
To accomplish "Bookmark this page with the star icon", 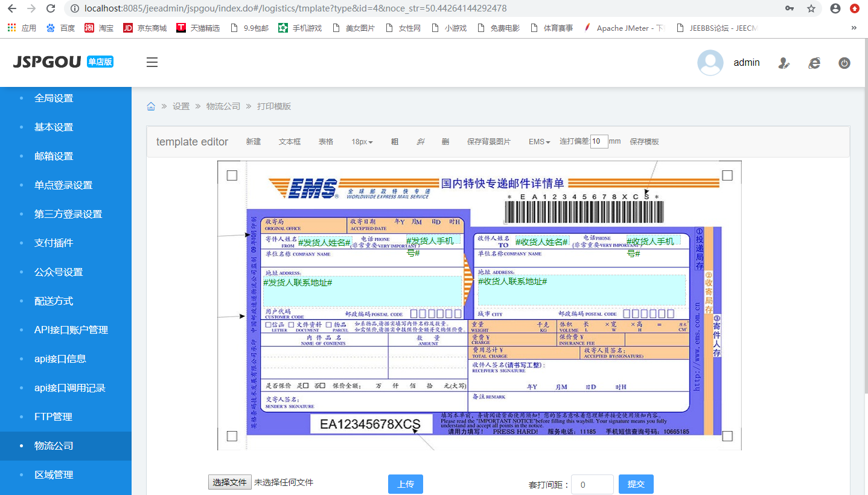I will (x=811, y=8).
